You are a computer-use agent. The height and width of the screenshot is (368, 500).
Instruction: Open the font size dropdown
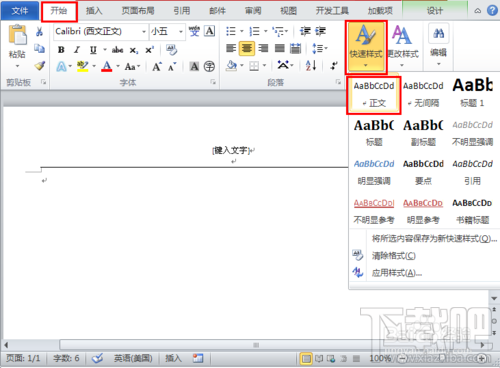181,32
